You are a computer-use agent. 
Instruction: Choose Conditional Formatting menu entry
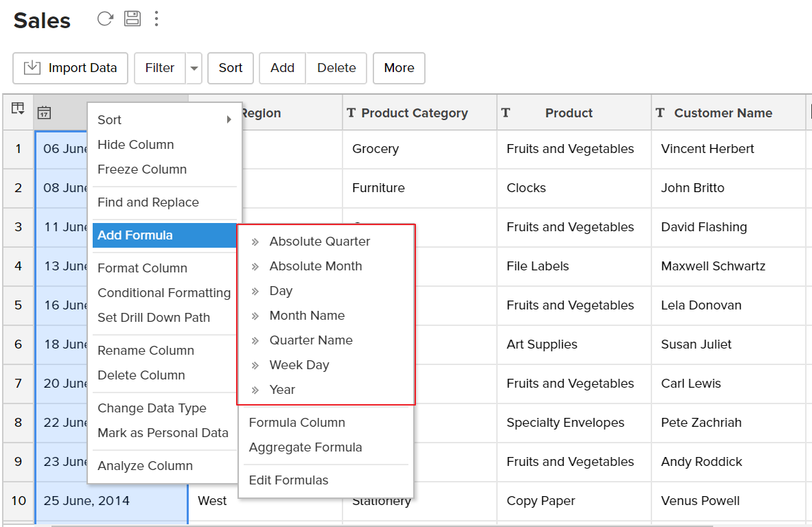[164, 293]
